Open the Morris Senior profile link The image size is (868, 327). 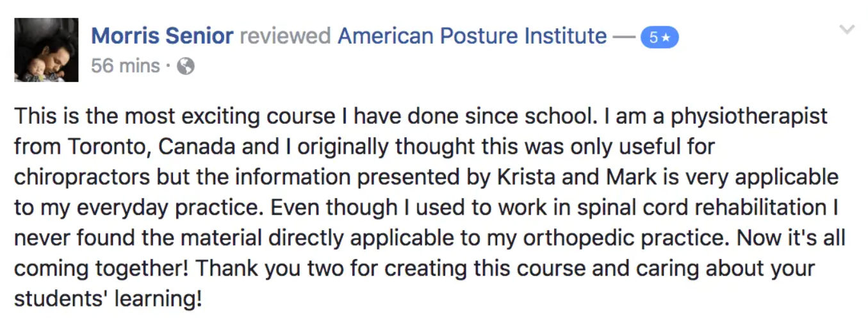[x=162, y=36]
